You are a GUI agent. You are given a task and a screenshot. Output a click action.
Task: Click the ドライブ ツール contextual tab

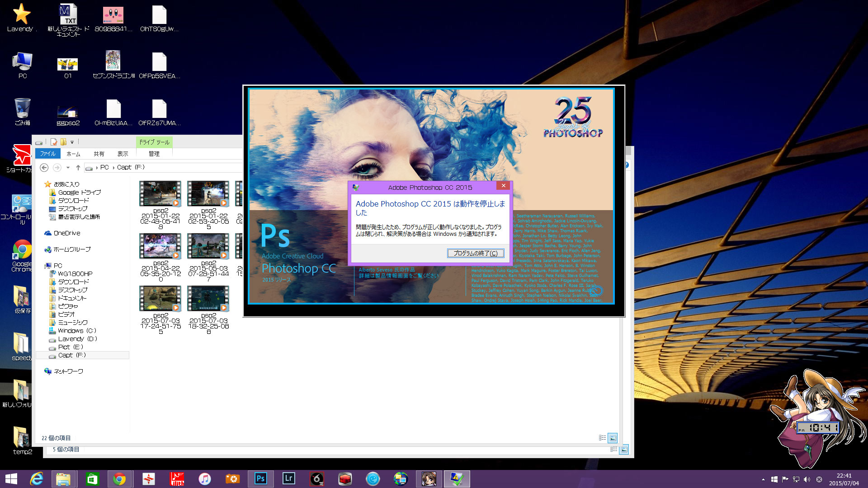154,142
